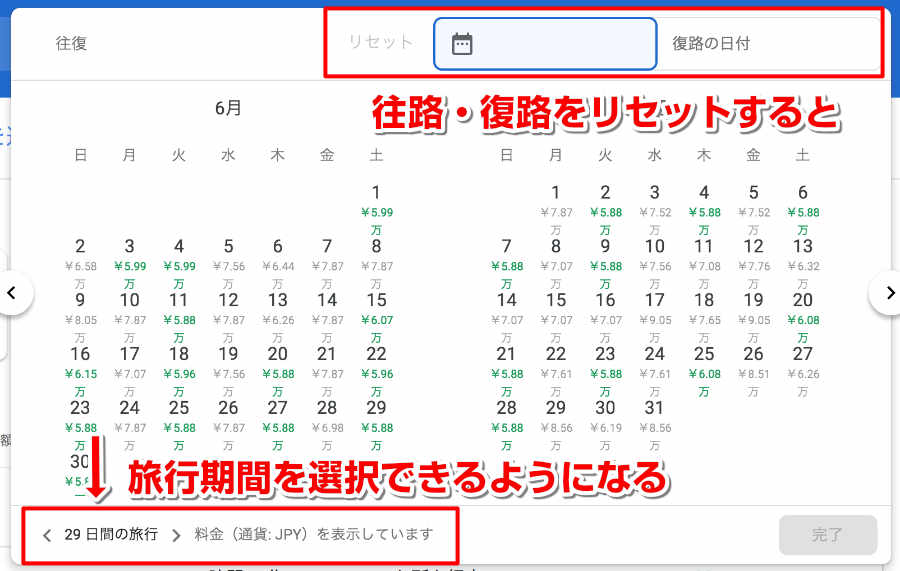
Task: Choose June 7 on the calendar
Action: pos(327,263)
